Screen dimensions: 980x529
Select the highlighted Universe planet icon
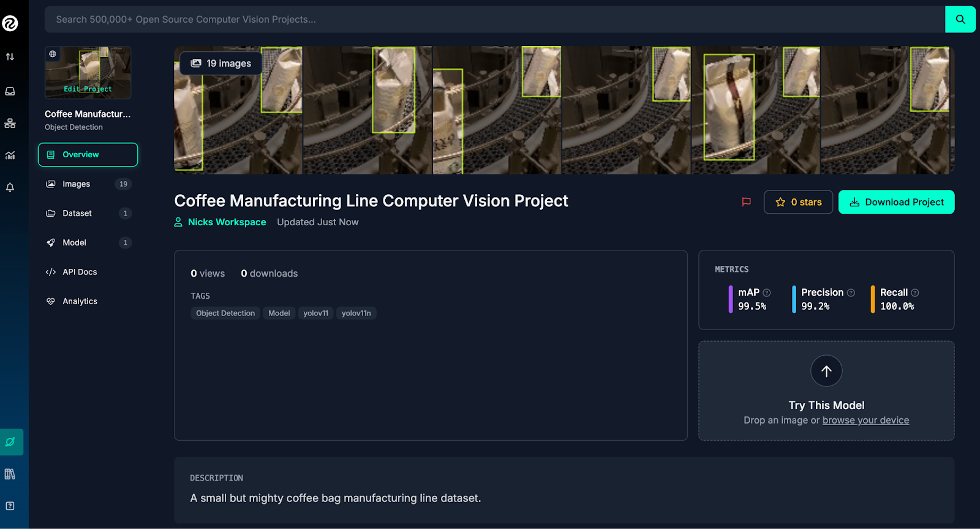tap(11, 442)
